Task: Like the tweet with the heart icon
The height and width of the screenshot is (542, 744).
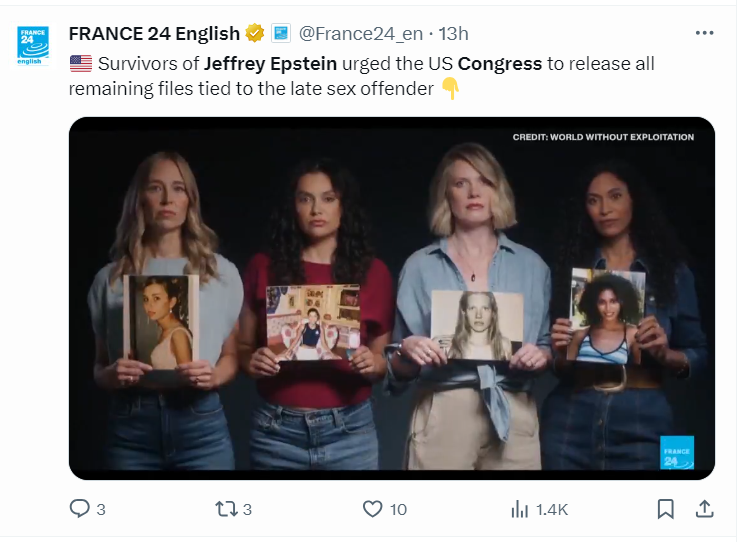Action: [373, 509]
